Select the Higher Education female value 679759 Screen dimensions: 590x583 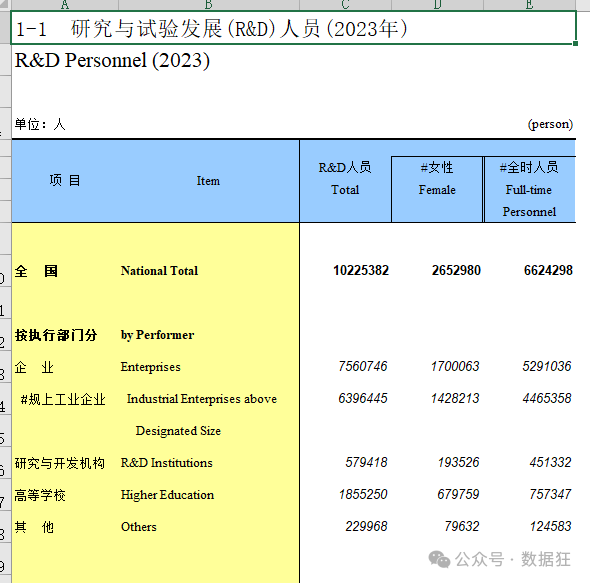[458, 494]
